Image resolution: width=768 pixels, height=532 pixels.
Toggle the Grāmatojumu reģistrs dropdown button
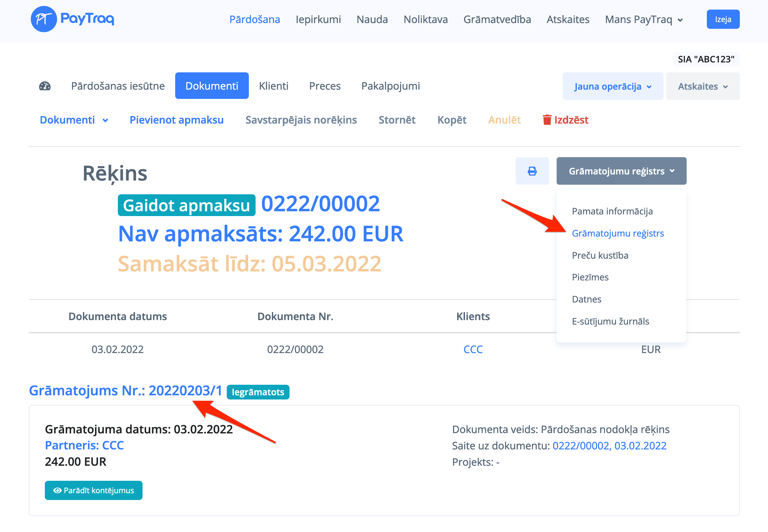(x=621, y=171)
